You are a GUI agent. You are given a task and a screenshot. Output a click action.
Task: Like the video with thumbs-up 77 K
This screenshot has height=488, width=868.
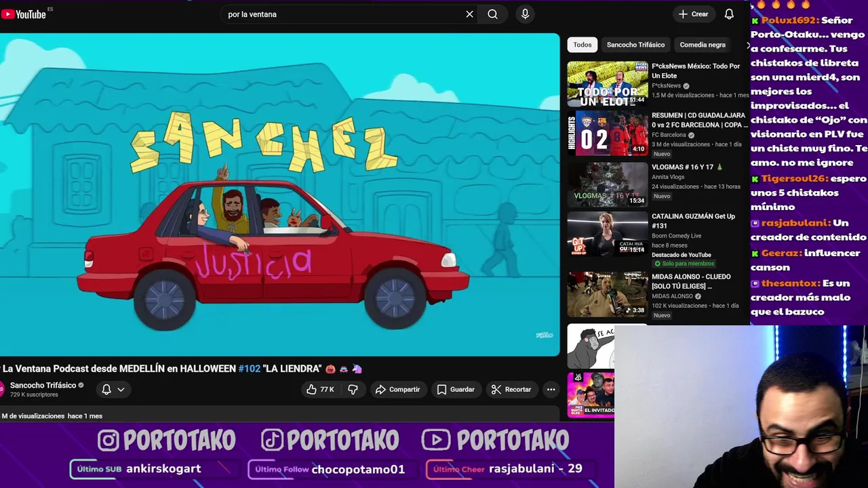(x=320, y=390)
